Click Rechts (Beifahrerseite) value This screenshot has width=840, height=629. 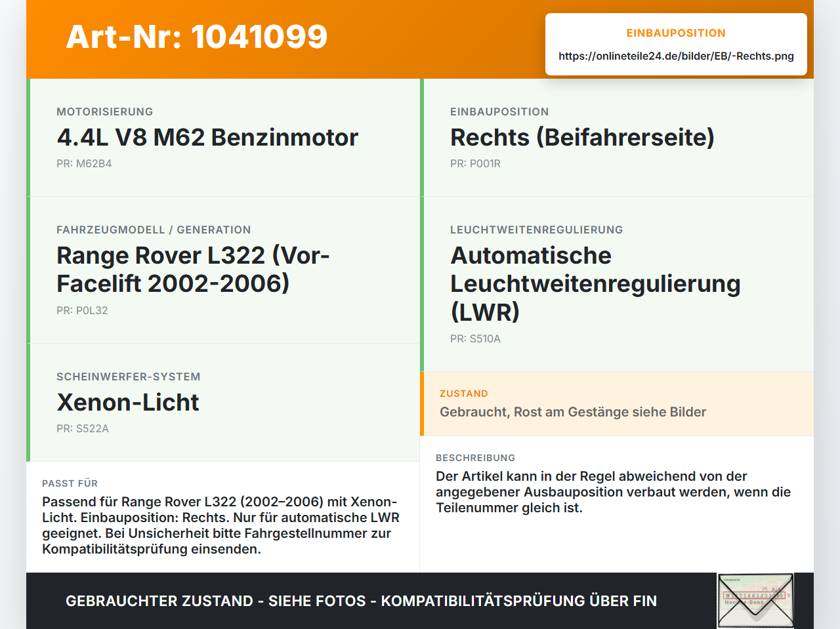pyautogui.click(x=582, y=137)
